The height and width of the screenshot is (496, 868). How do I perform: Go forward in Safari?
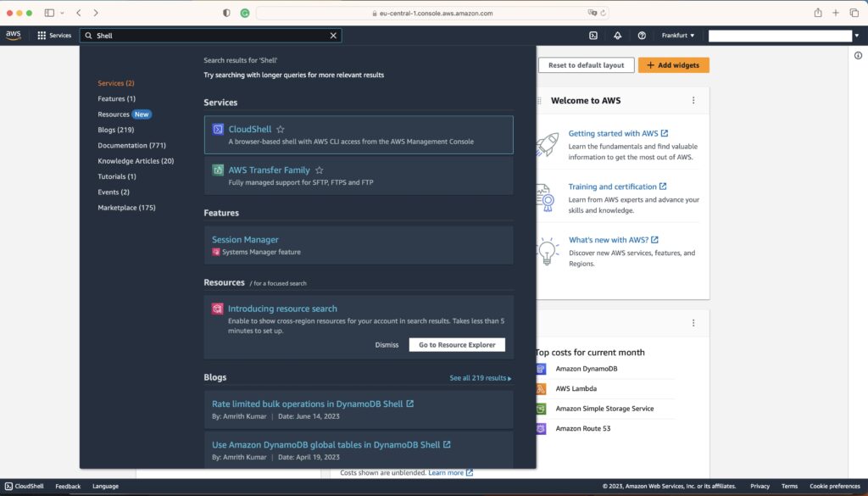coord(96,13)
